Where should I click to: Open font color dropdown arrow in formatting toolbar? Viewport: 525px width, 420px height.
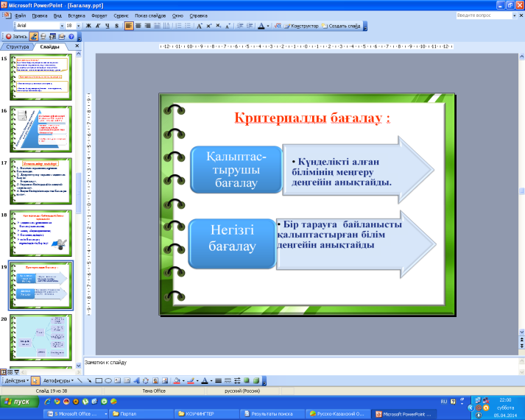point(268,26)
